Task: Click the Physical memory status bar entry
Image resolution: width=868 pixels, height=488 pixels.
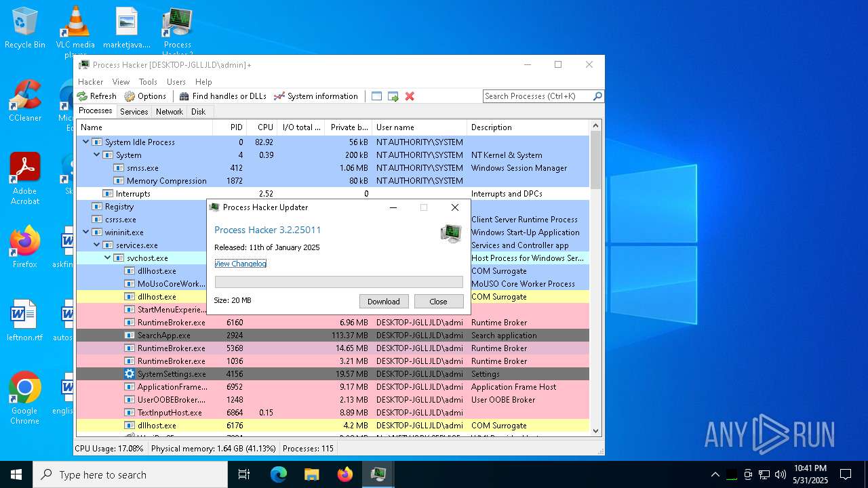Action: point(214,449)
